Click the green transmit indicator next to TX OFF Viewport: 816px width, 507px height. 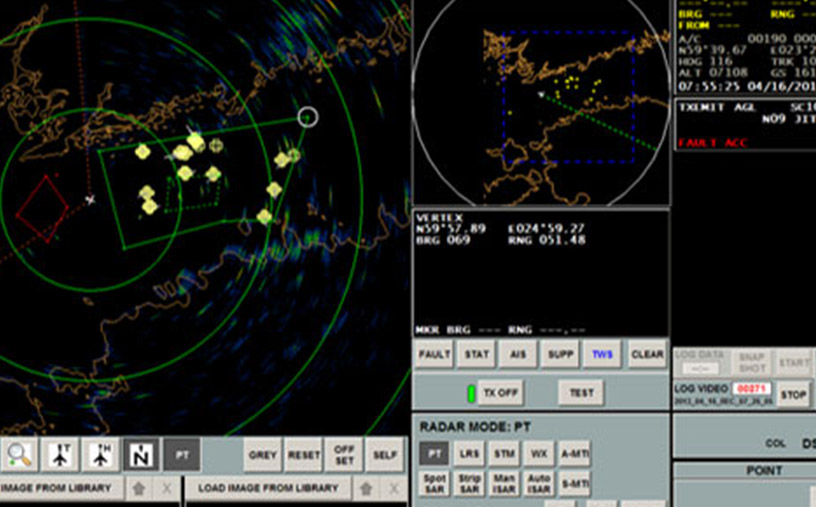pos(471,393)
